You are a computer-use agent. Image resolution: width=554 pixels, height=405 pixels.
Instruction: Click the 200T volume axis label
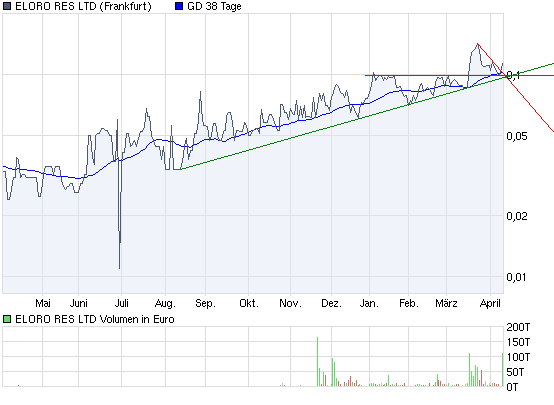click(x=518, y=327)
